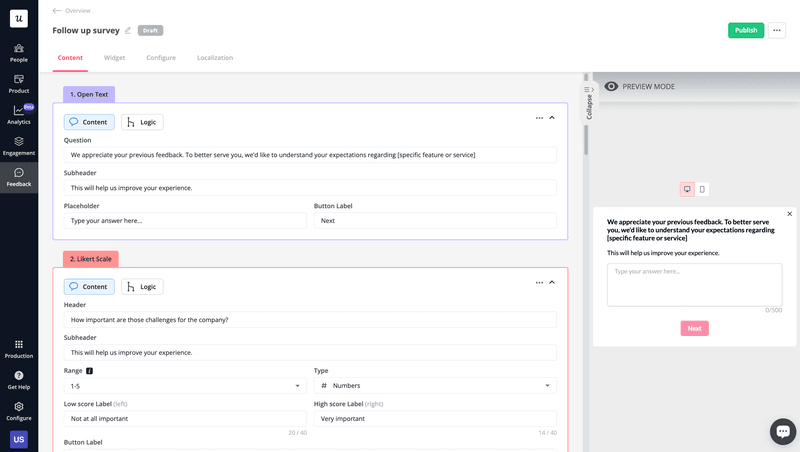Open the Open Text question options menu
Viewport: 800px width, 452px height.
click(539, 118)
